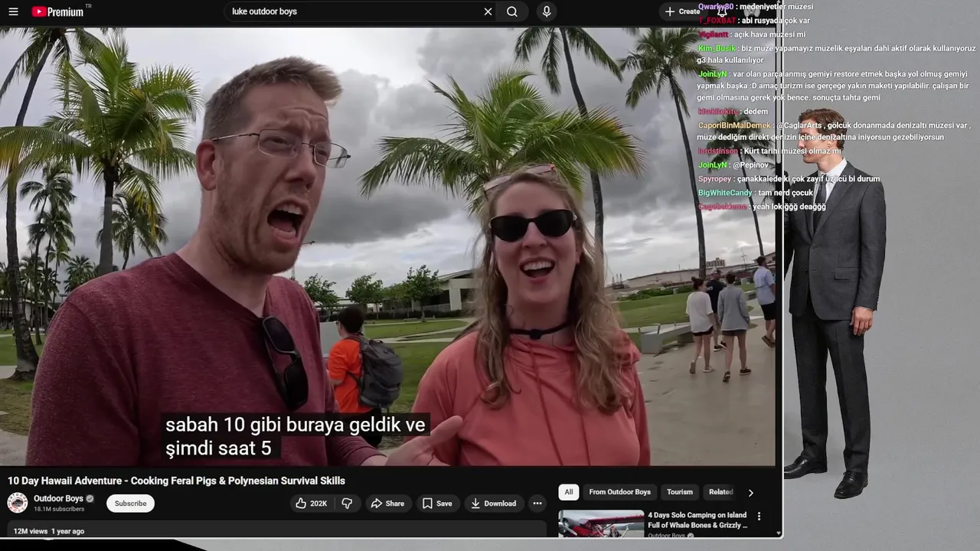Download the video
980x551 pixels.
[493, 504]
